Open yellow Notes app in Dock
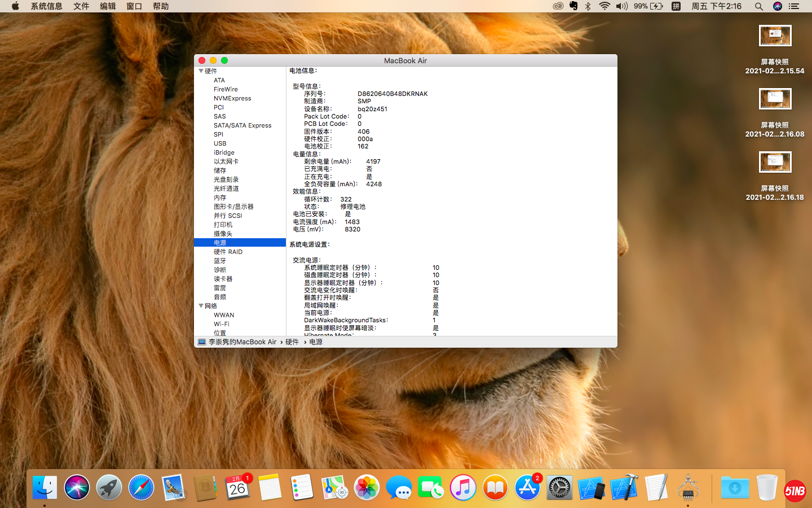 coord(270,488)
